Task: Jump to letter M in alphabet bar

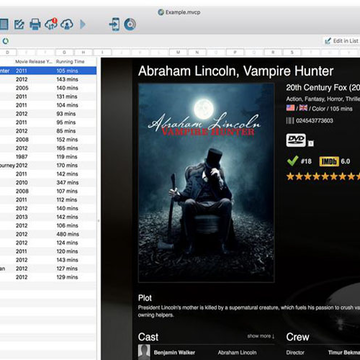Action: point(178,52)
